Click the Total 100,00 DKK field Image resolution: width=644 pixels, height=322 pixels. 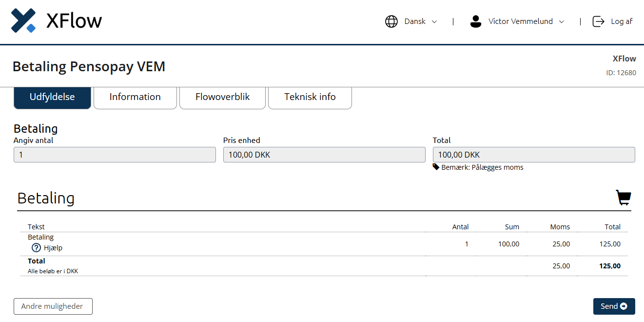coord(534,155)
